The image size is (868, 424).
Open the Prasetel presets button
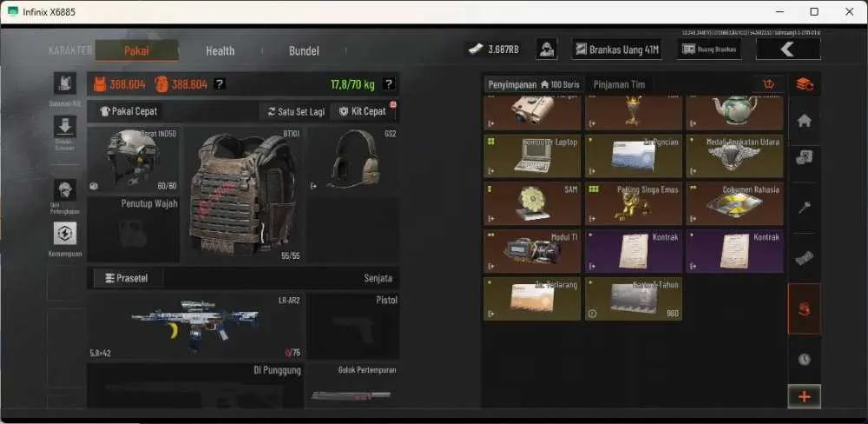coord(127,278)
